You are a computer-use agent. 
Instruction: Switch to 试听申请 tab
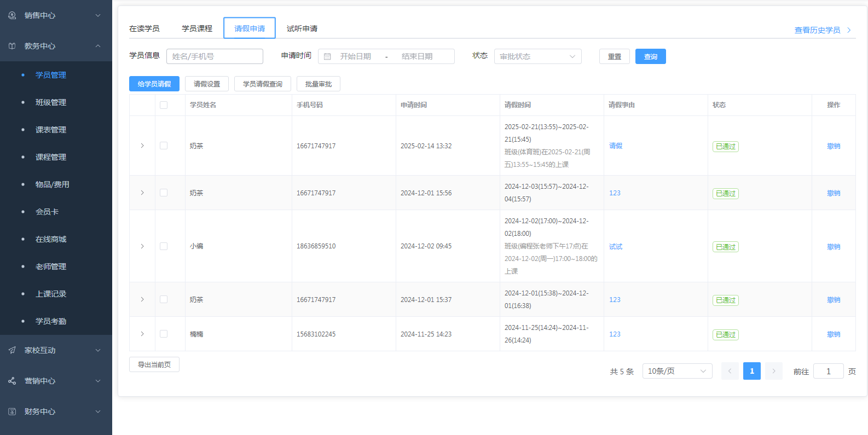(302, 28)
